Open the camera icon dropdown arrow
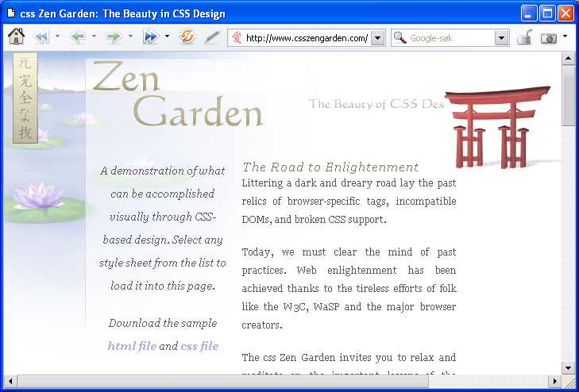This screenshot has width=579, height=392. coord(565,37)
